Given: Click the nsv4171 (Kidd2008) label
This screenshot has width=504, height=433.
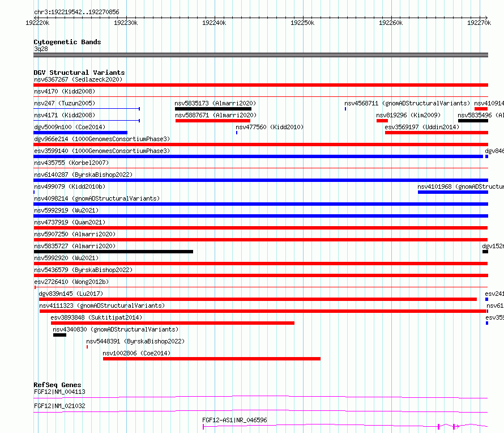Looking at the screenshot, I should tap(65, 115).
